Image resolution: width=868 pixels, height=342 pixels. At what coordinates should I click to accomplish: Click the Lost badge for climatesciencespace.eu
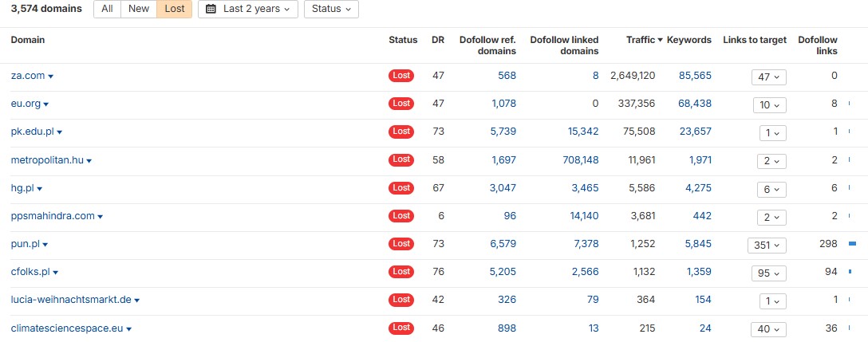point(401,328)
